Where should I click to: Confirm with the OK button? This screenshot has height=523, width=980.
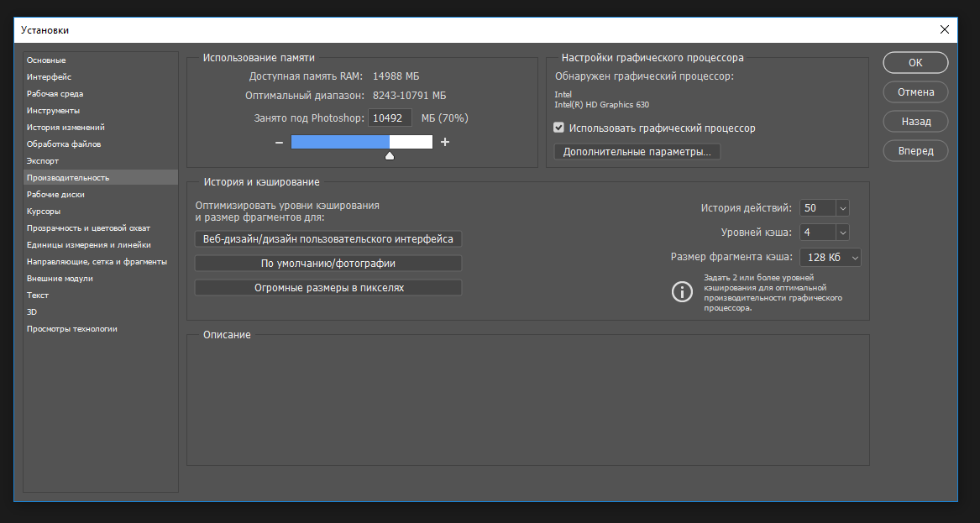click(x=915, y=62)
